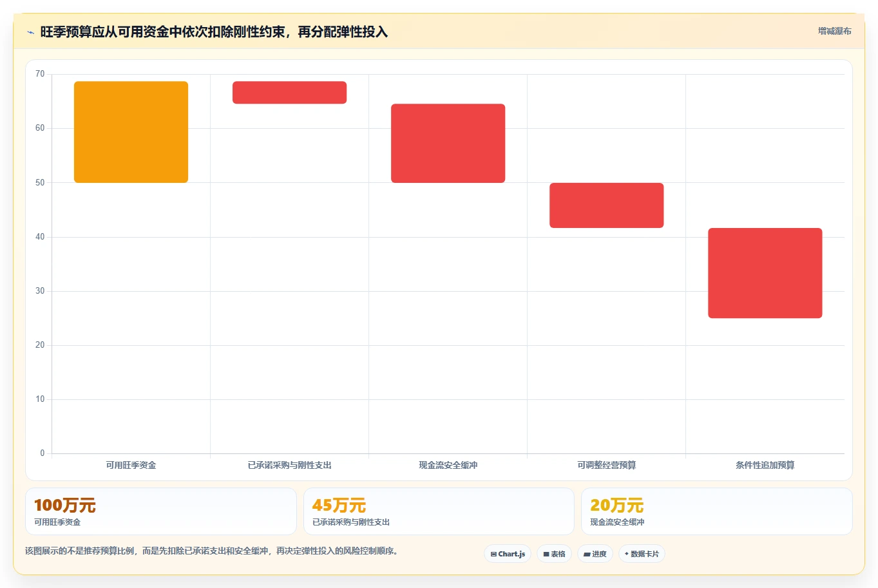Select the Chart.js pill

pyautogui.click(x=508, y=554)
